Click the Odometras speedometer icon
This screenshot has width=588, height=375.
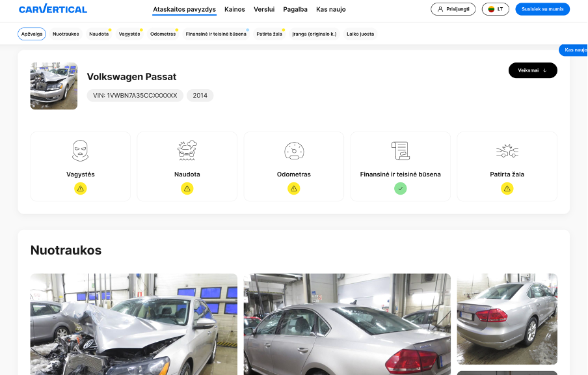294,151
